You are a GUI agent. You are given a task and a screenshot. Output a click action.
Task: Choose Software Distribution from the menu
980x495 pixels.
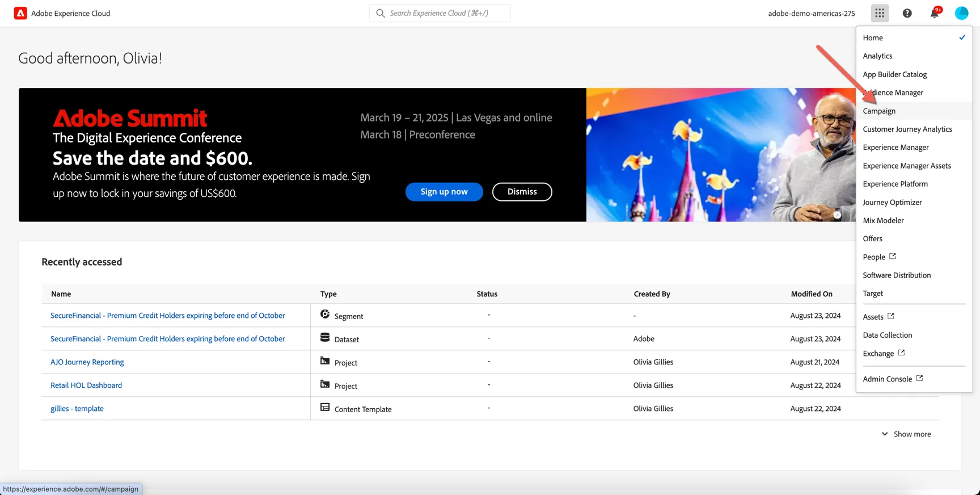coord(914,275)
